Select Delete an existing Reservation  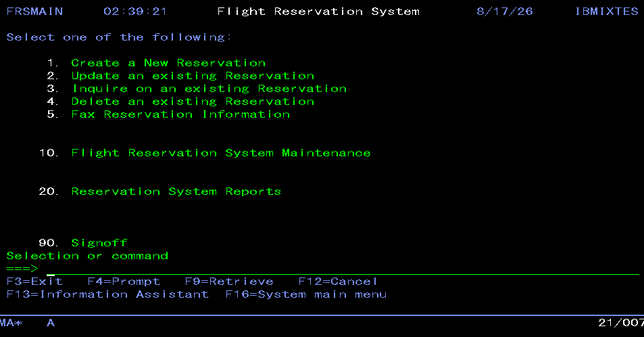pos(193,102)
